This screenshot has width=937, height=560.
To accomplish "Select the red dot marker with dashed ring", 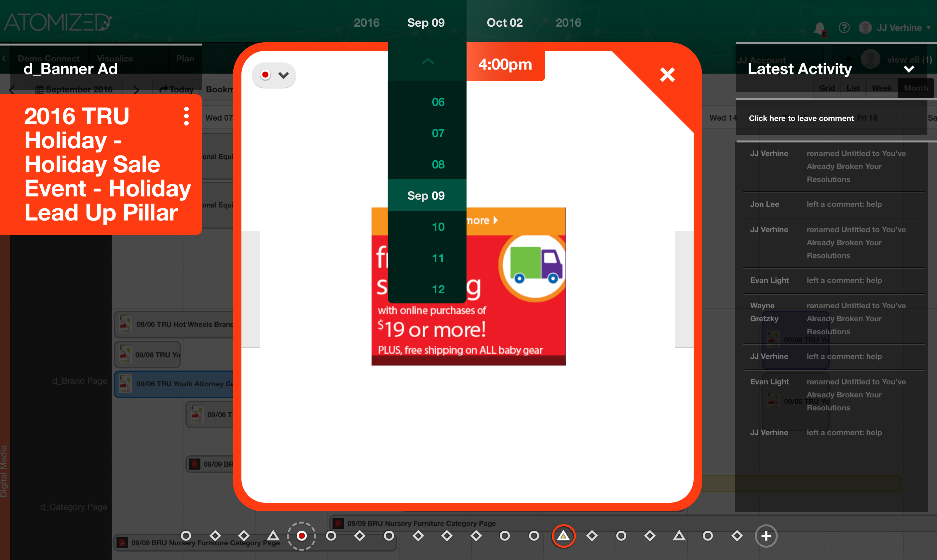I will pyautogui.click(x=301, y=536).
